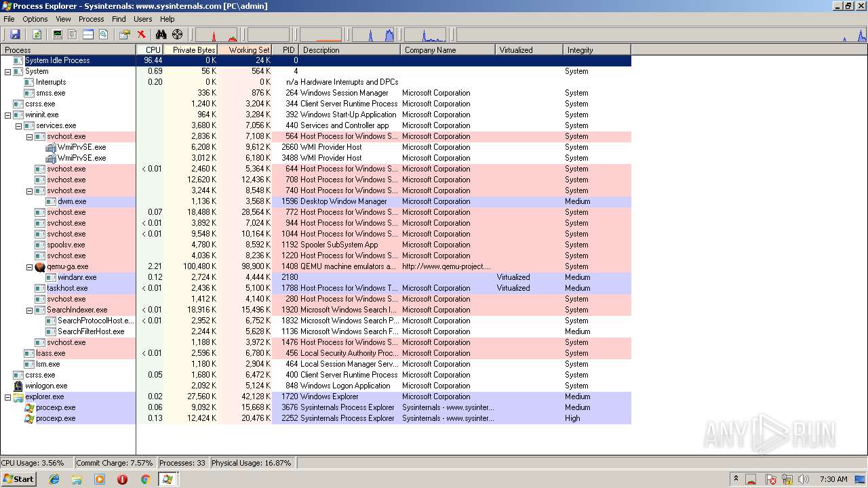Open the Process menu
The height and width of the screenshot is (488, 868).
(91, 19)
